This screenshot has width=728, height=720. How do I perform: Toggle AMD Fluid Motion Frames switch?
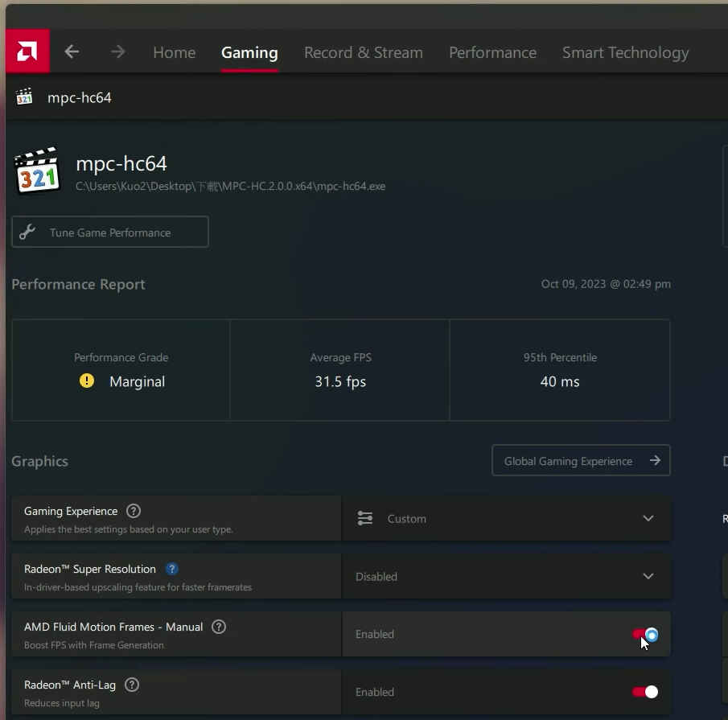tap(645, 634)
